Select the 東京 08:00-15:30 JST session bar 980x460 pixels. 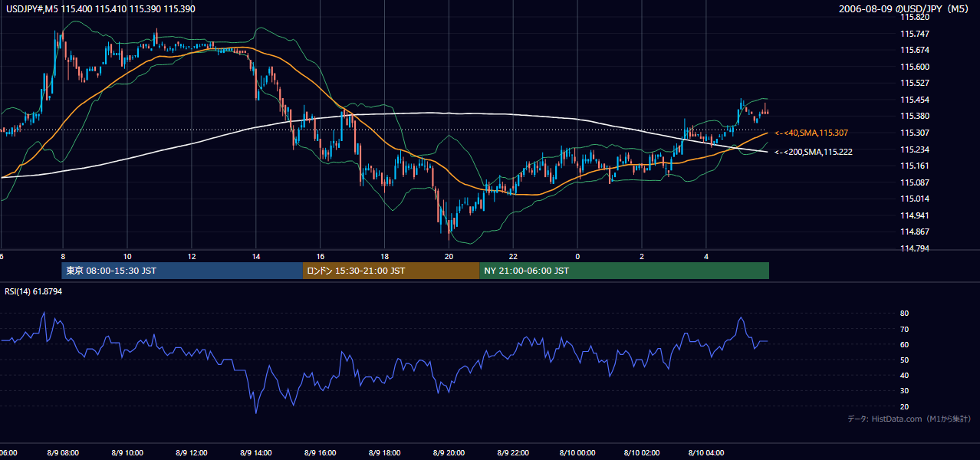coord(183,271)
